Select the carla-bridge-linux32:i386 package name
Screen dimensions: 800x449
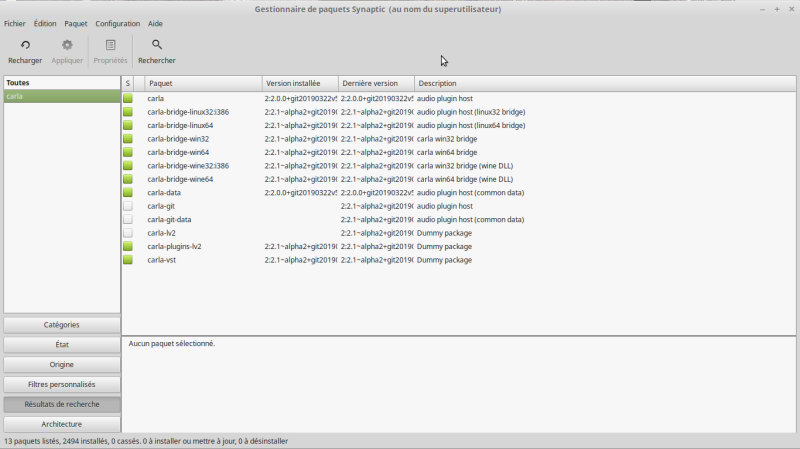(188, 112)
